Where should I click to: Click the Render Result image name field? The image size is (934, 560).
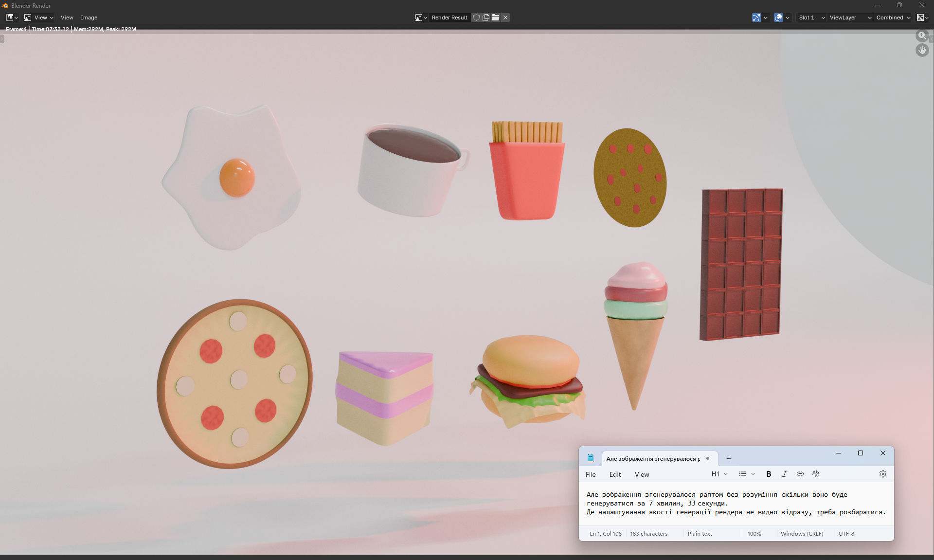(449, 18)
